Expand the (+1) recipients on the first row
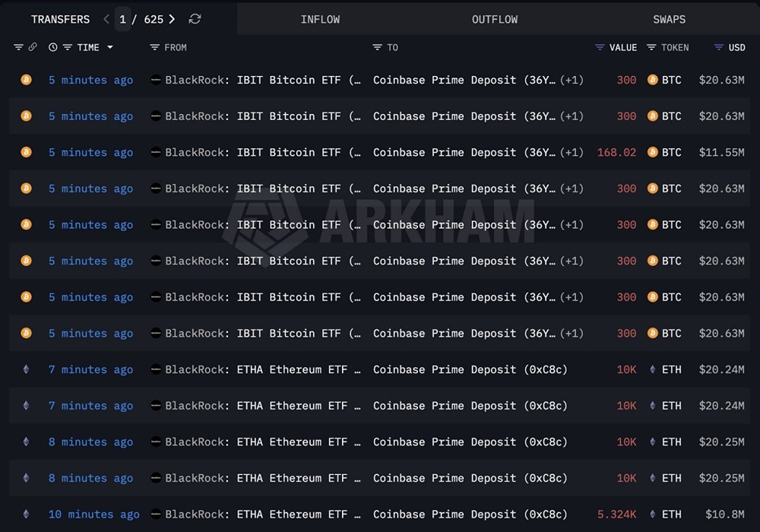Viewport: 760px width, 532px height. (x=570, y=80)
